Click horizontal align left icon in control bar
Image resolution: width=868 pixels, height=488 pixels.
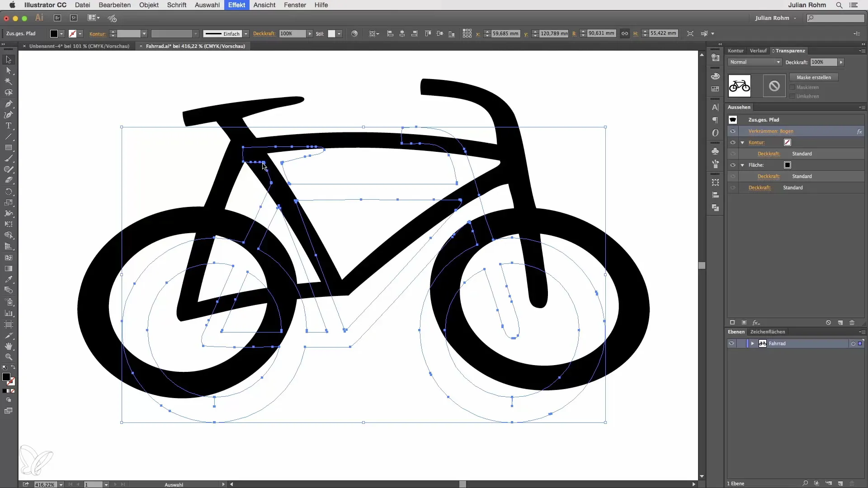[x=390, y=33]
